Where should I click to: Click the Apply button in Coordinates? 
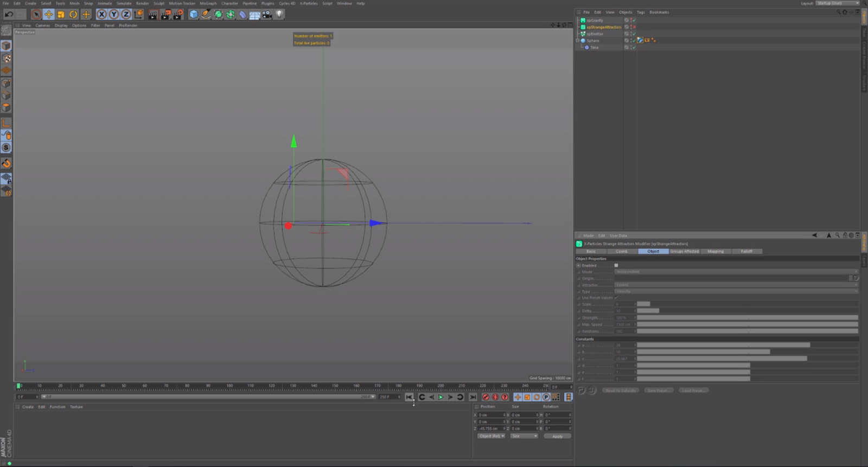pos(557,436)
